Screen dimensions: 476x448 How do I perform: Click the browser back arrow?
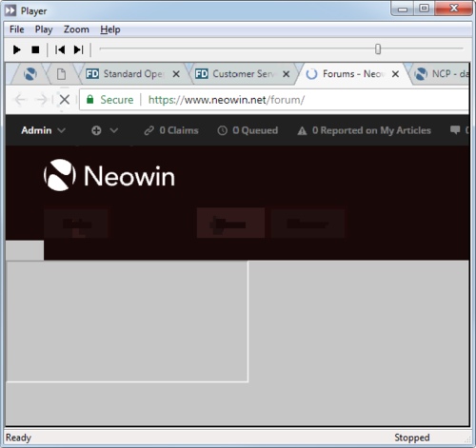(20, 100)
